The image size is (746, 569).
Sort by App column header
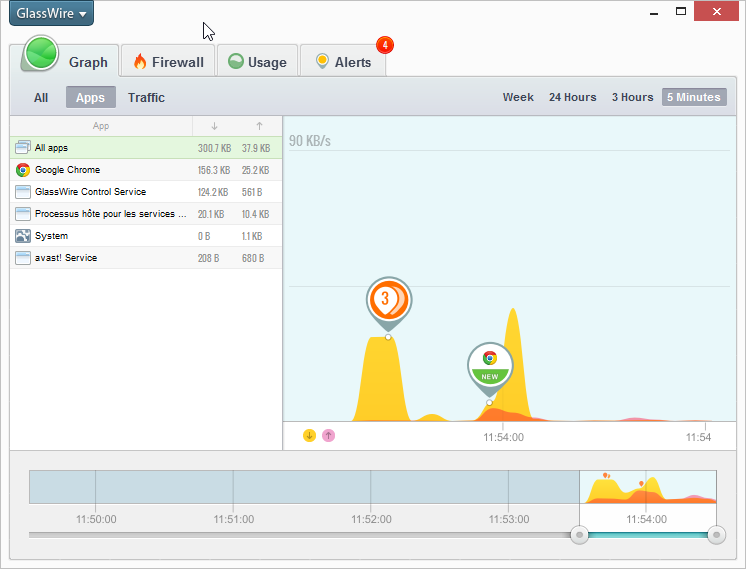click(x=101, y=126)
